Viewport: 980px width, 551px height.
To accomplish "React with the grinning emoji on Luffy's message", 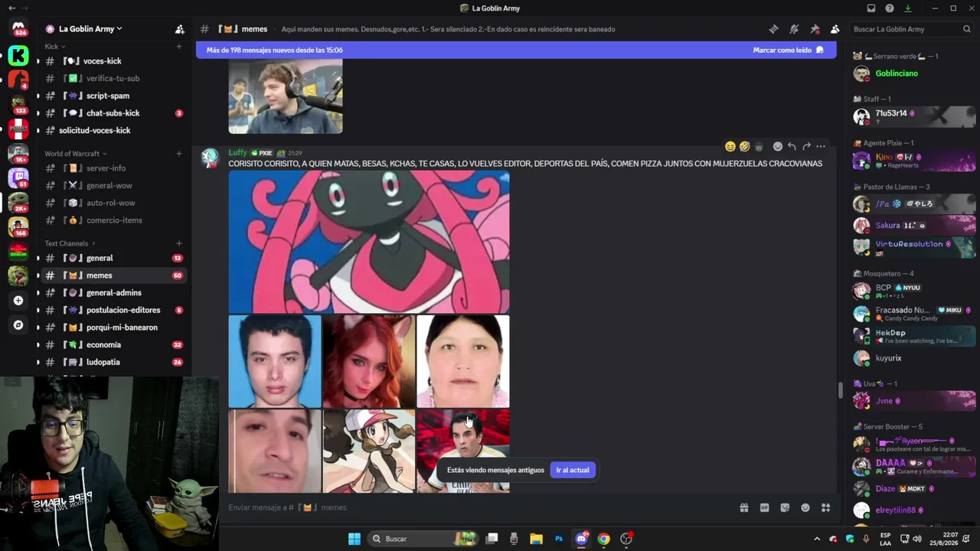I will (x=730, y=146).
